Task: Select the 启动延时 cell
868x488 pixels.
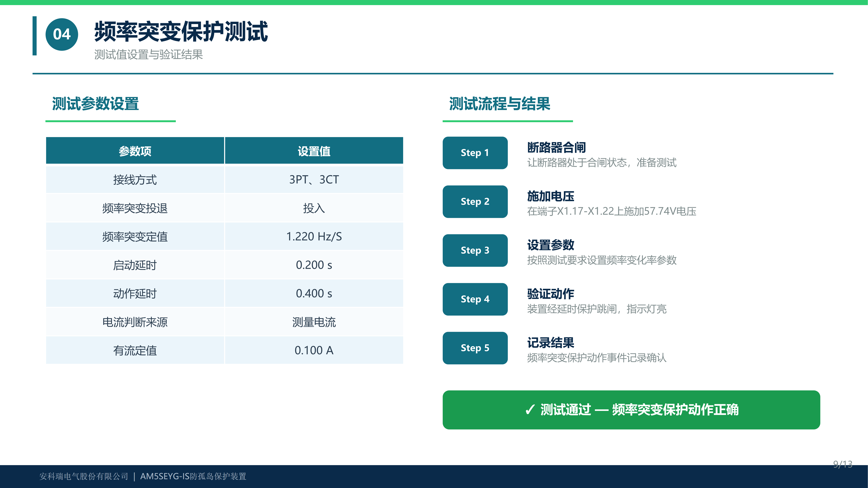Action: [135, 265]
